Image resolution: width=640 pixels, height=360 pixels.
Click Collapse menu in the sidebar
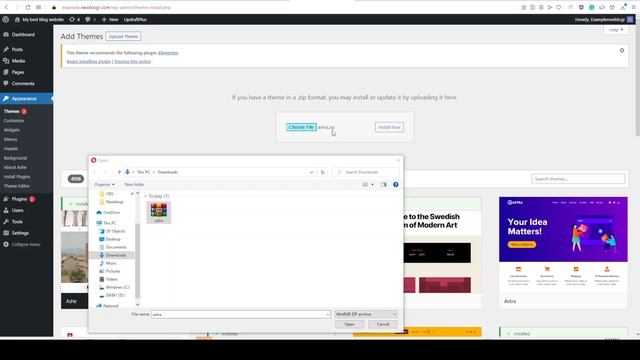pos(22,244)
